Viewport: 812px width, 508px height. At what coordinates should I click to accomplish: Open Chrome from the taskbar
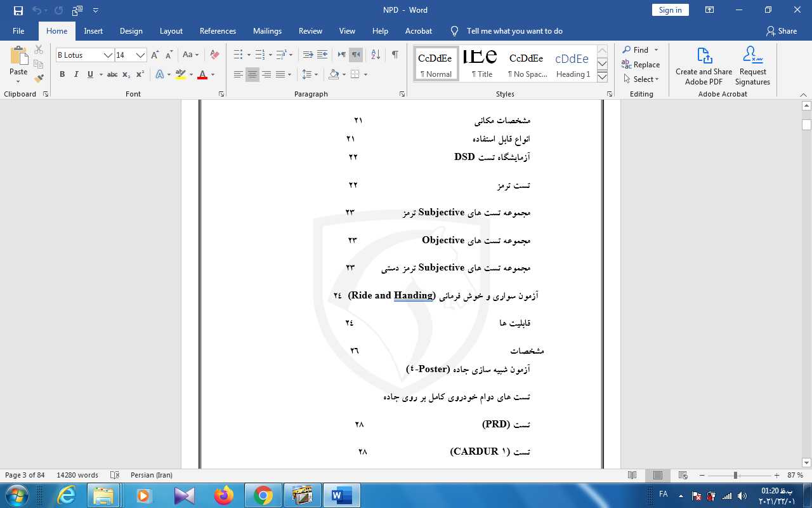[263, 495]
